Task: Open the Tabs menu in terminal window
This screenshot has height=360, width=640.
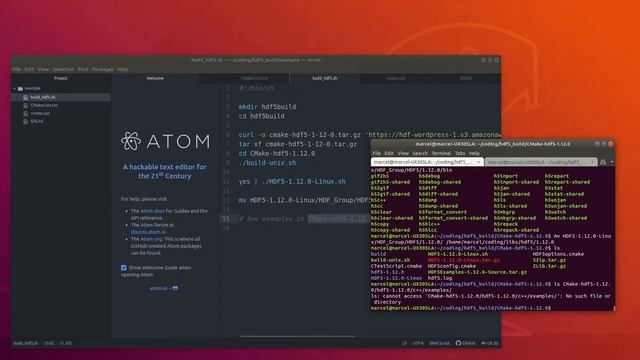Action: [460, 153]
